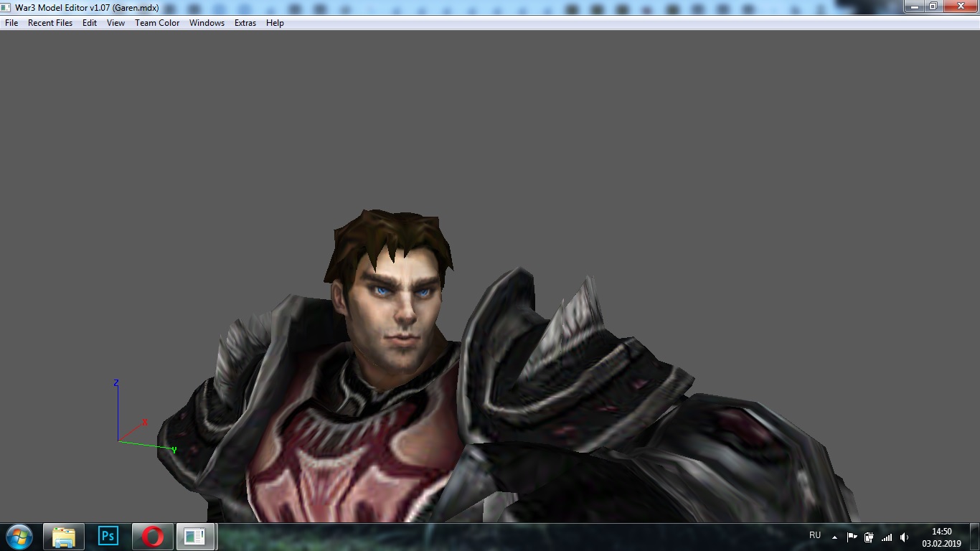The image size is (980, 551).
Task: Open the Windows Start menu
Action: pos(19,537)
